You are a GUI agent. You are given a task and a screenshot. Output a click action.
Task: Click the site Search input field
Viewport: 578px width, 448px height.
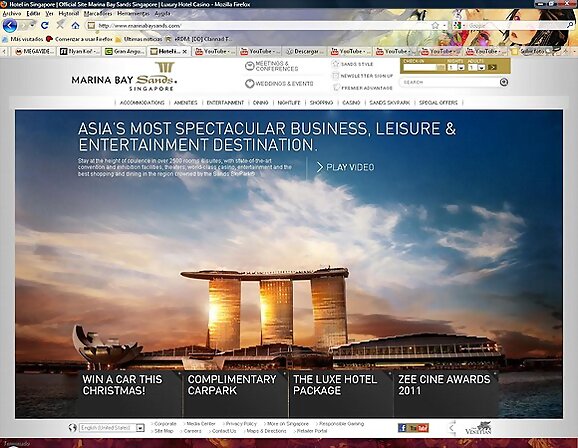click(450, 82)
